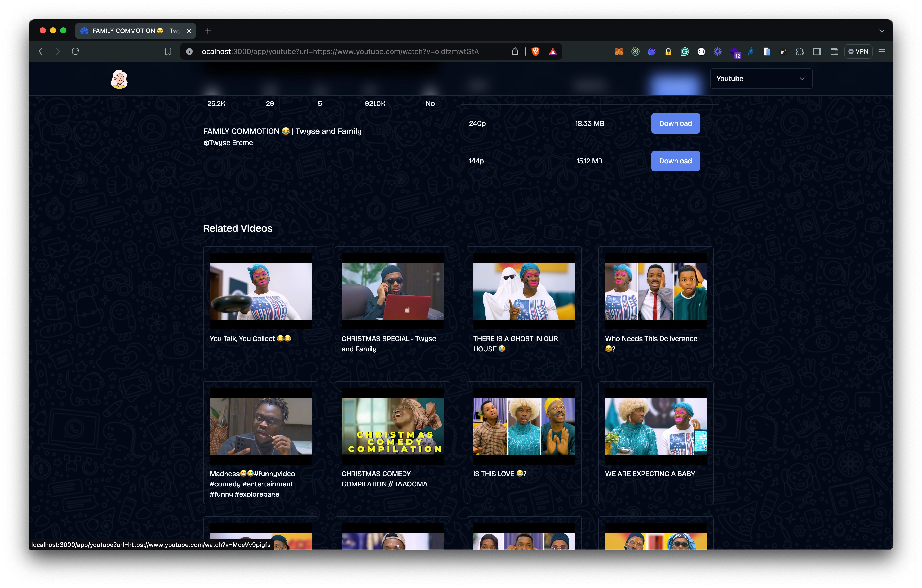Click the share icon in the address bar
Viewport: 922px width, 588px height.
515,51
